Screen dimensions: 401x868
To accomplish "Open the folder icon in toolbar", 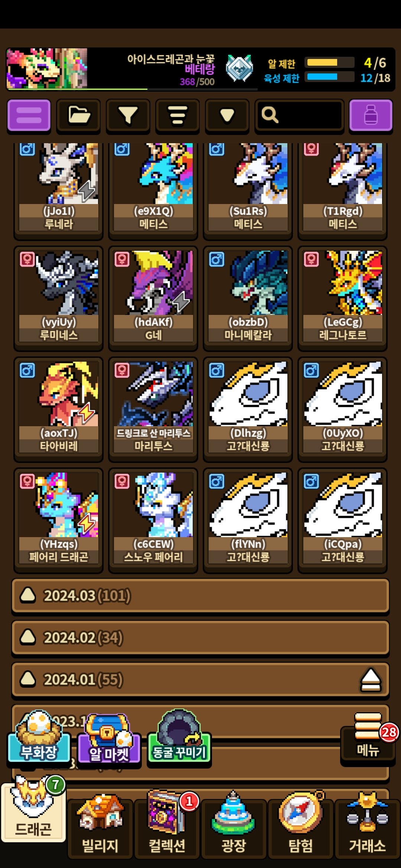I will [78, 115].
